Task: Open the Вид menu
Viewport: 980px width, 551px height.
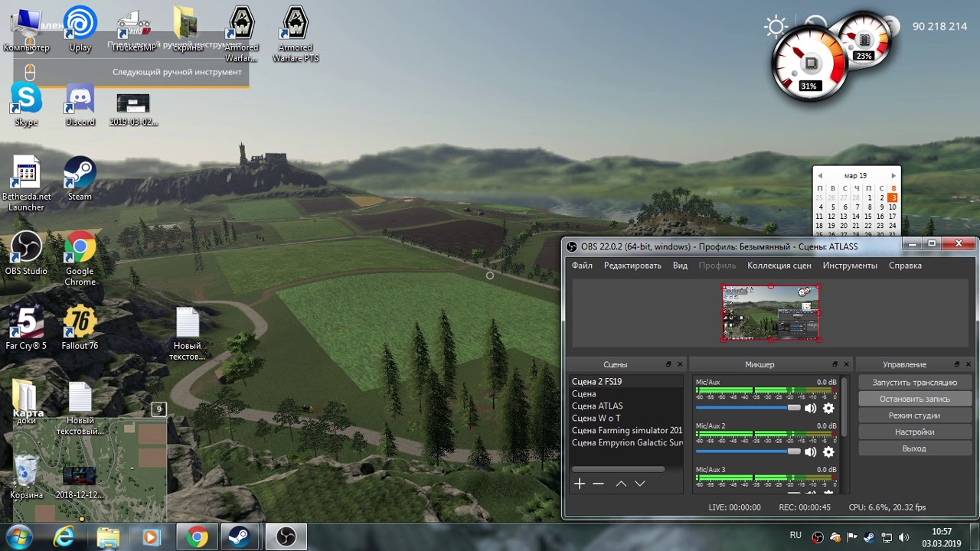Action: pos(680,266)
